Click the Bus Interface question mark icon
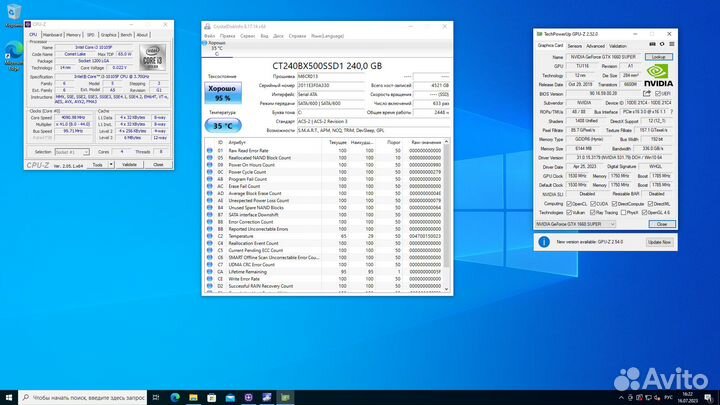720x405 pixels. click(x=671, y=112)
